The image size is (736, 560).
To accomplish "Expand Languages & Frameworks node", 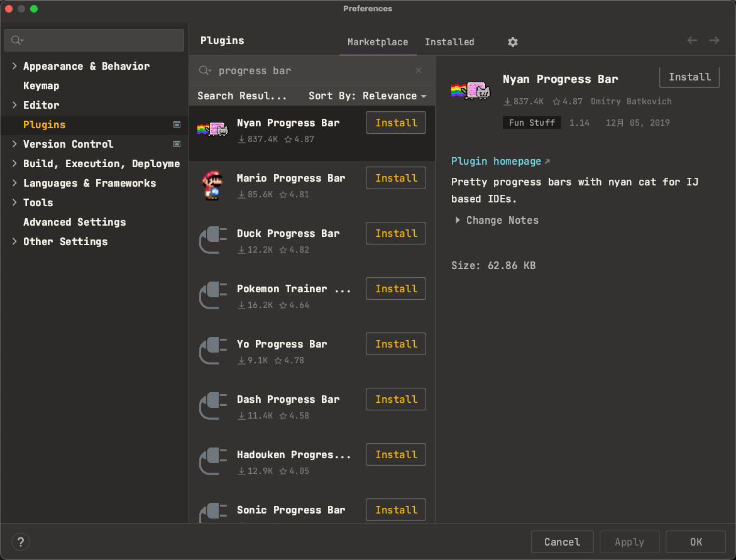I will [x=14, y=183].
